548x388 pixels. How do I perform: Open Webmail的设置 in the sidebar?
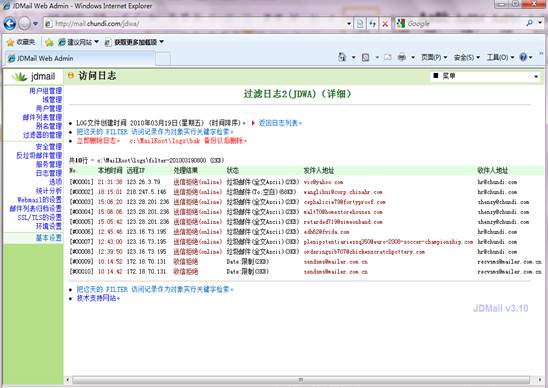39,200
